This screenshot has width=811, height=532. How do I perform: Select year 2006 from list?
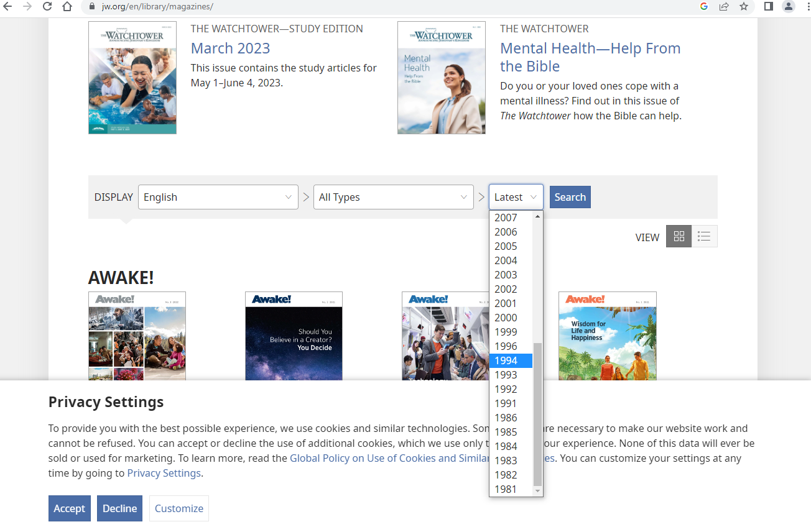511,232
